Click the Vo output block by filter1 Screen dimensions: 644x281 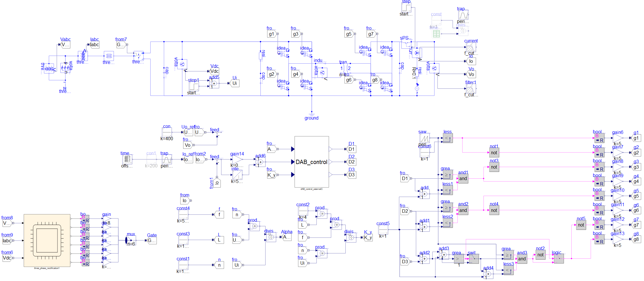tap(471, 75)
